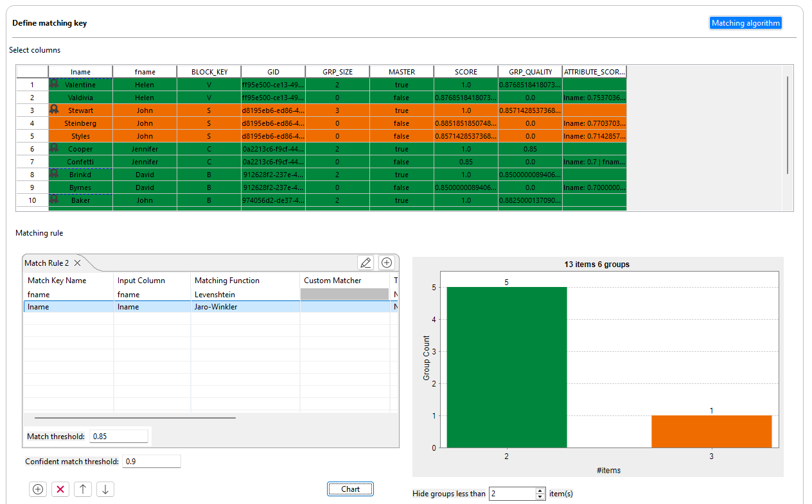Click the Match threshold input field
This screenshot has height=504, width=812.
coord(119,437)
